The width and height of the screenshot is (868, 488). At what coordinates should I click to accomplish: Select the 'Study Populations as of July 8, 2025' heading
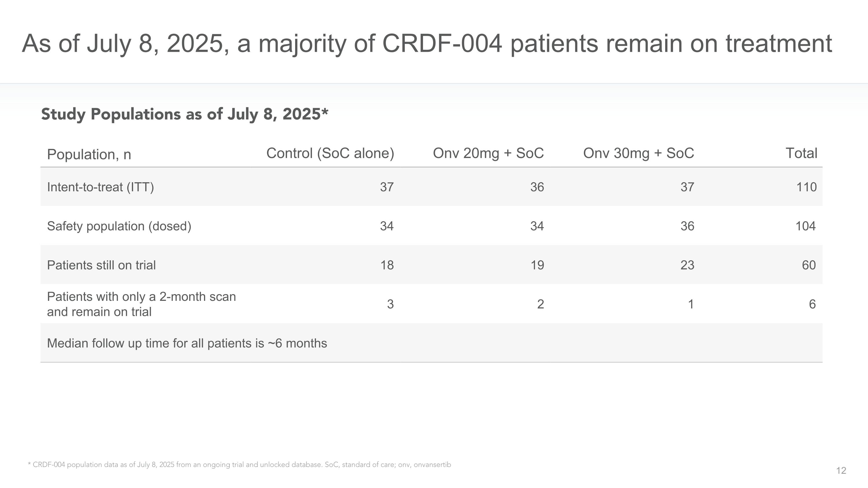point(184,114)
